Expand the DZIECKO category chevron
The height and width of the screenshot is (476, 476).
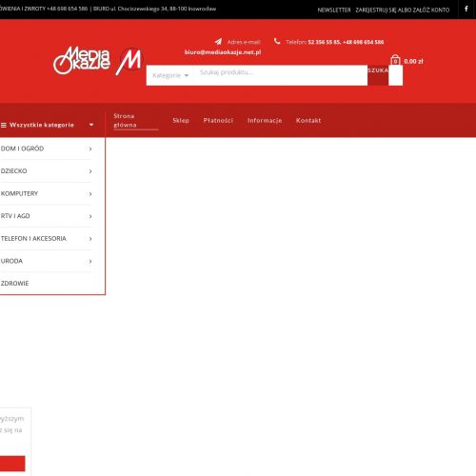(90, 171)
